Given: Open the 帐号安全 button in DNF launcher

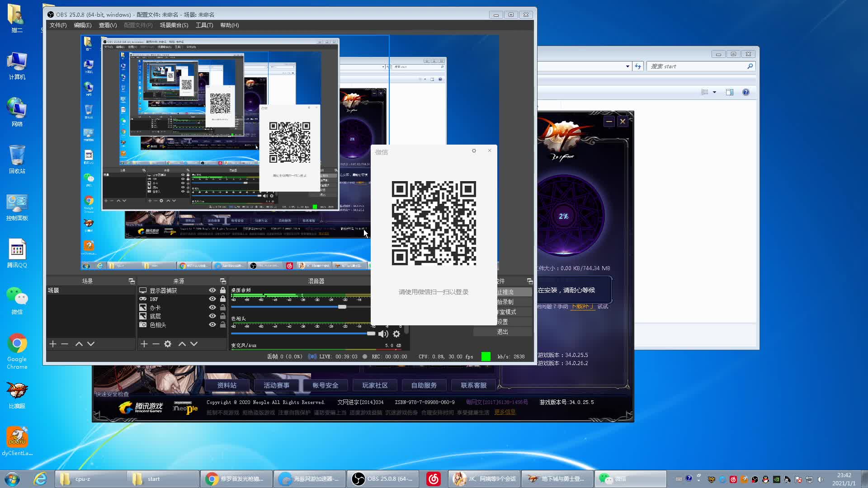Looking at the screenshot, I should coord(325,385).
